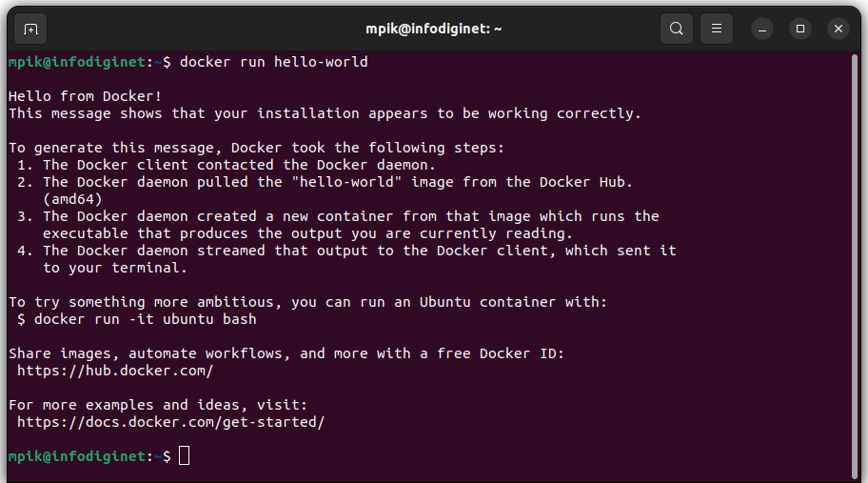Click the vertical scrollbar
The height and width of the screenshot is (483, 868).
(854, 266)
